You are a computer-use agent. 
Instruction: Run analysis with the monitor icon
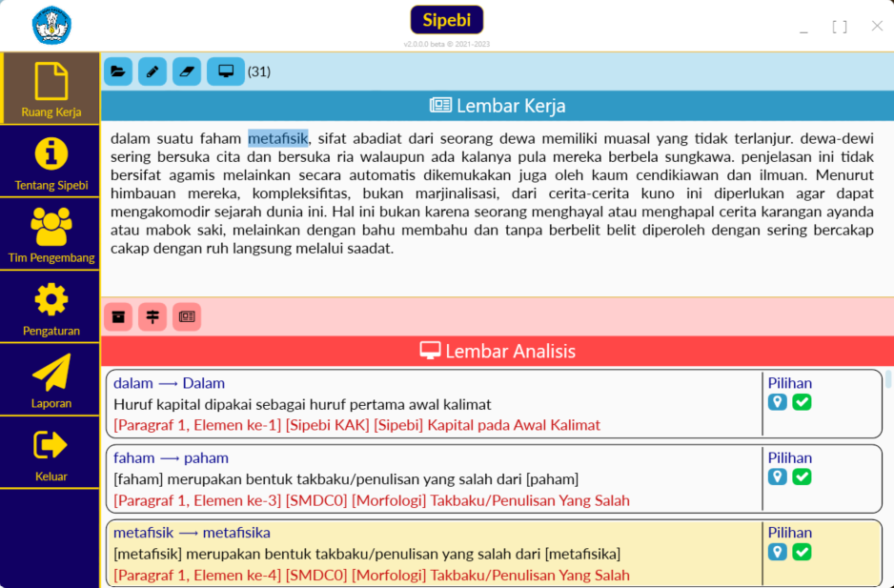[226, 71]
